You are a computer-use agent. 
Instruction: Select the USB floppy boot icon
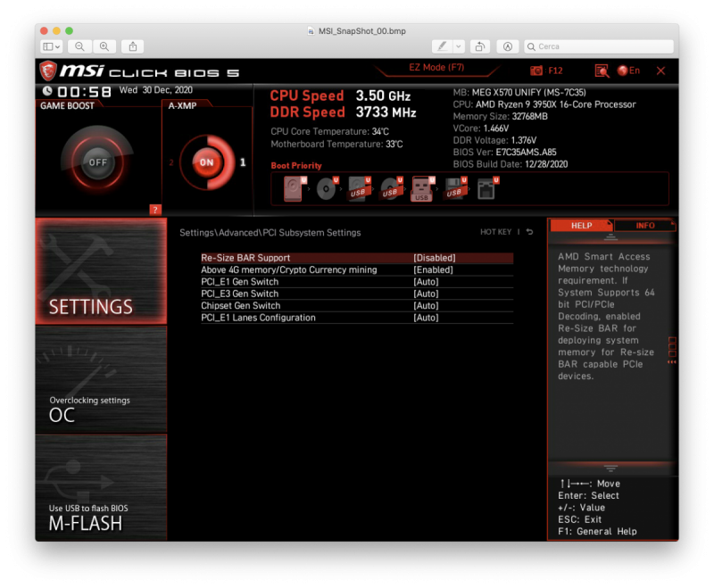coord(455,188)
